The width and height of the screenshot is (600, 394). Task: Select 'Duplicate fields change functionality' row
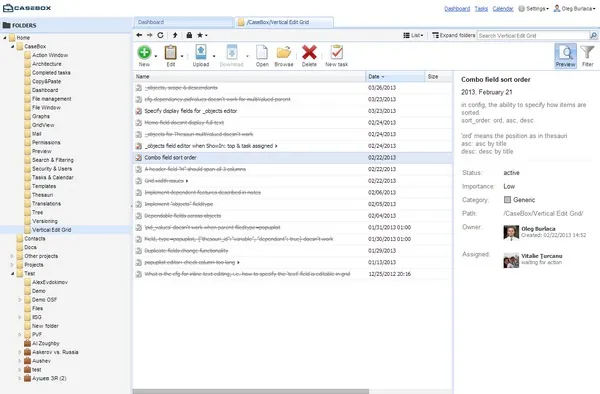point(293,251)
